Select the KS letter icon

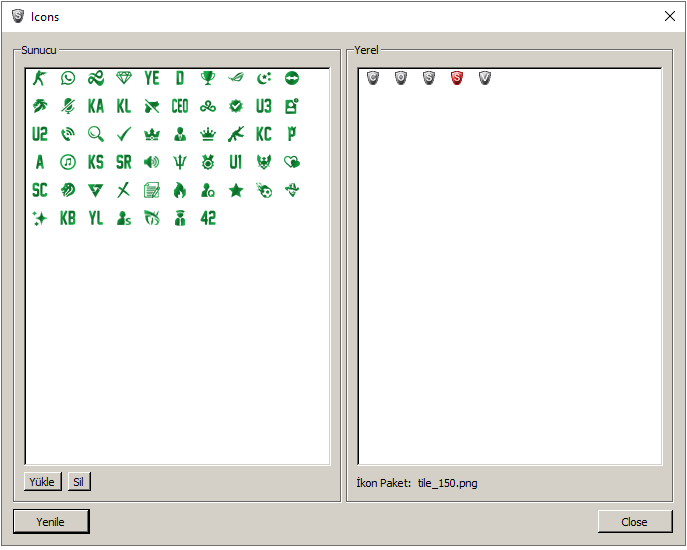96,163
